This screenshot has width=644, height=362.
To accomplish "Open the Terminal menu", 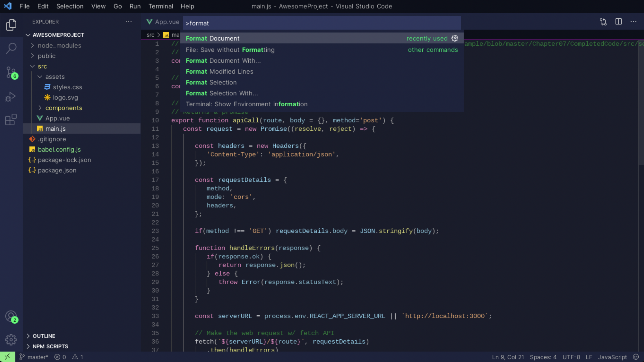I will pos(161,6).
